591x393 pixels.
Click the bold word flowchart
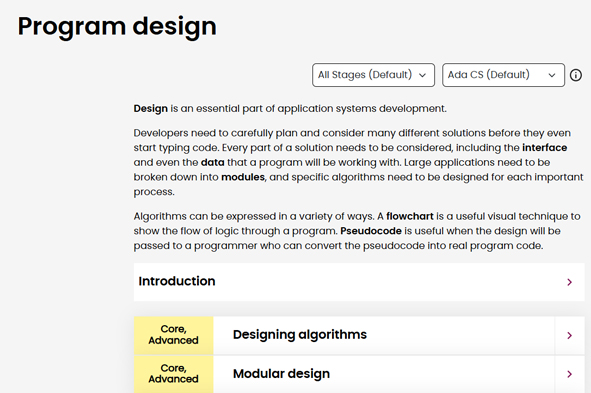(410, 216)
